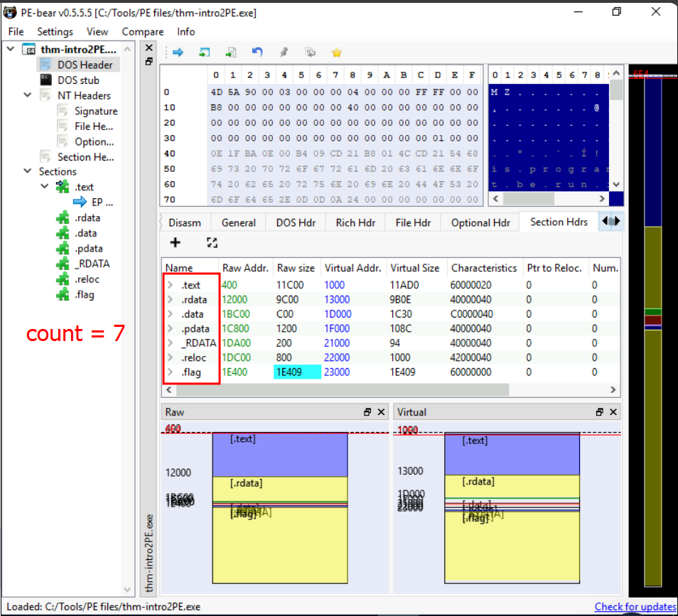Select the Section He... tree node

[x=85, y=157]
